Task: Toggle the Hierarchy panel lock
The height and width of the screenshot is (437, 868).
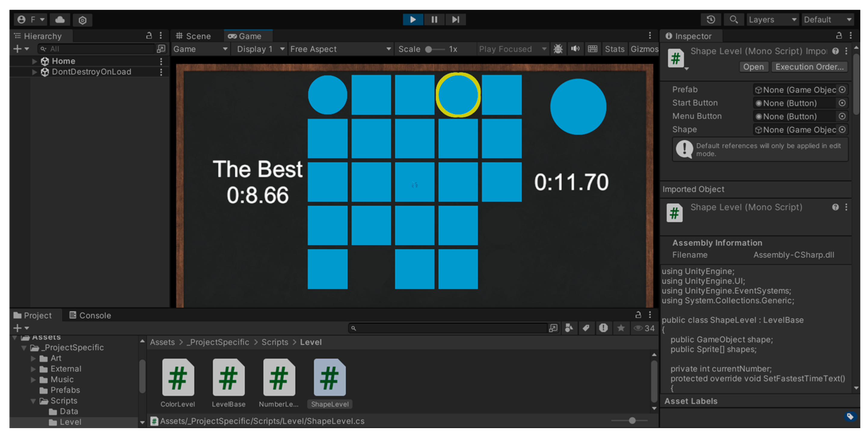Action: pyautogui.click(x=149, y=36)
